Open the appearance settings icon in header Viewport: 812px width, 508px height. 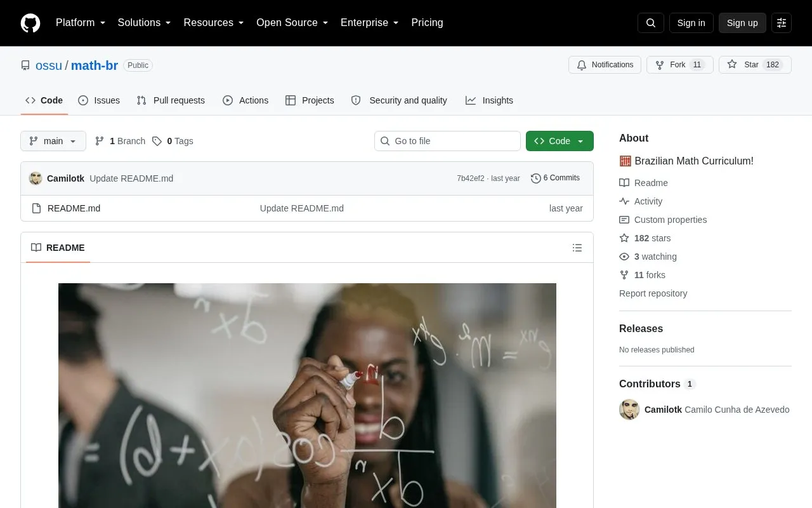click(x=782, y=23)
